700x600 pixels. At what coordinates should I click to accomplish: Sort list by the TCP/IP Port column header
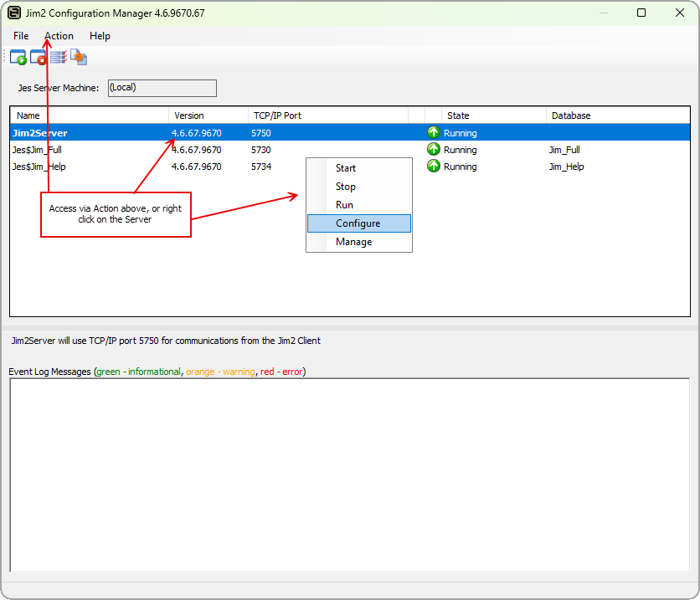(327, 115)
